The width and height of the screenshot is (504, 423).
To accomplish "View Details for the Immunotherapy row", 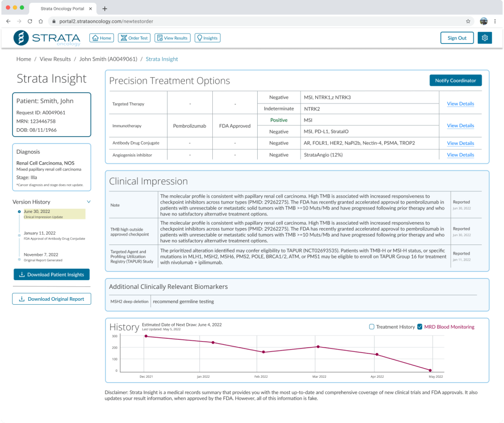I will [x=460, y=126].
